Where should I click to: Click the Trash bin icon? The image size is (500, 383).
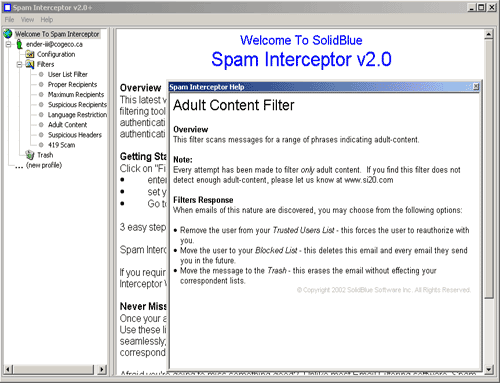tap(30, 155)
